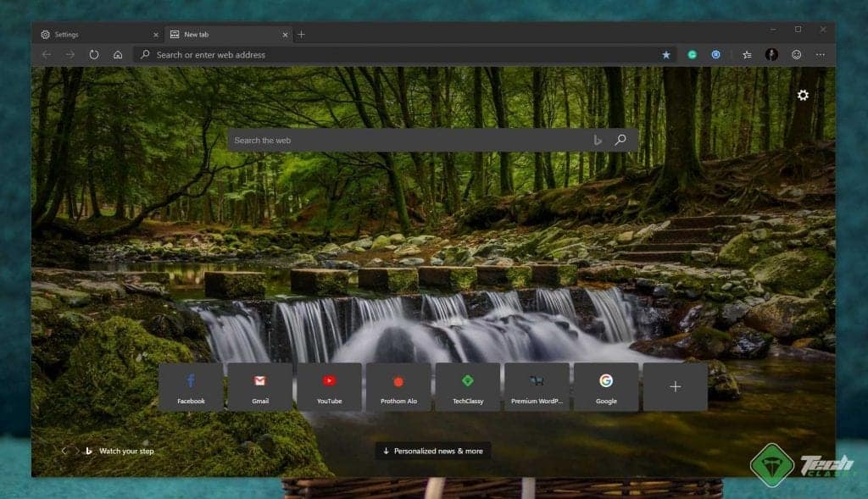Click the blue circular extension icon
This screenshot has width=868, height=499.
[715, 54]
